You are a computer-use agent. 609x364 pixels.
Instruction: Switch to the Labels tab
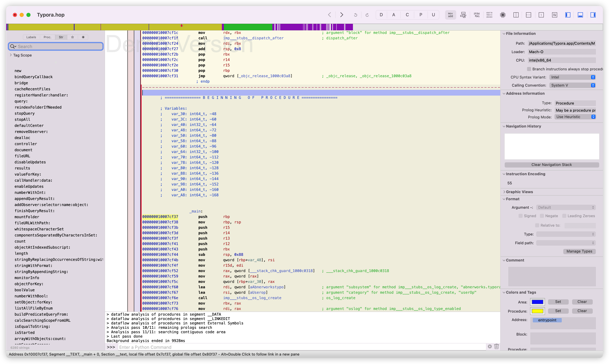click(x=31, y=37)
